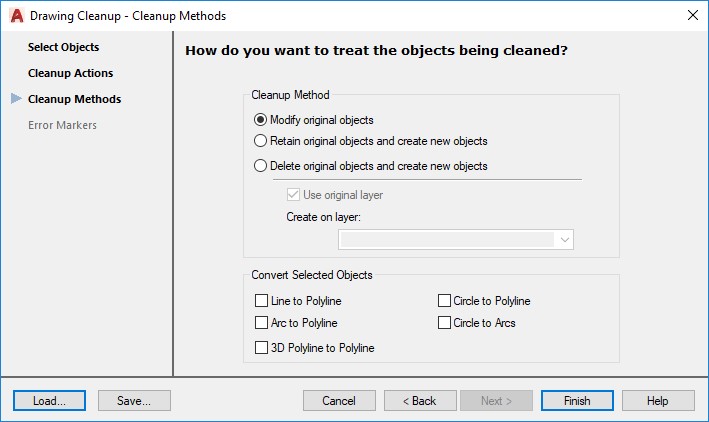Close the Drawing Cleanup dialog

coord(691,15)
